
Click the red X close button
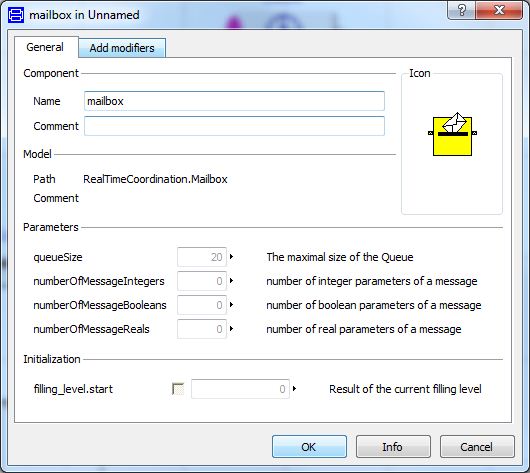(x=499, y=10)
